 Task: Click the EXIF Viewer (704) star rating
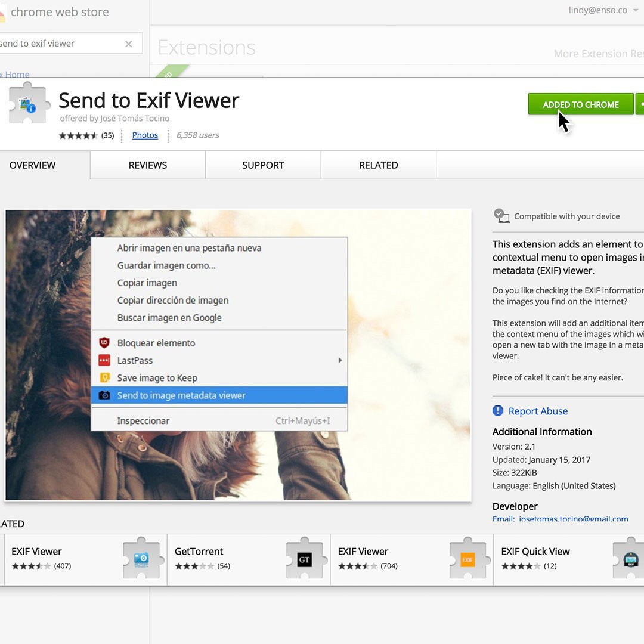(358, 566)
